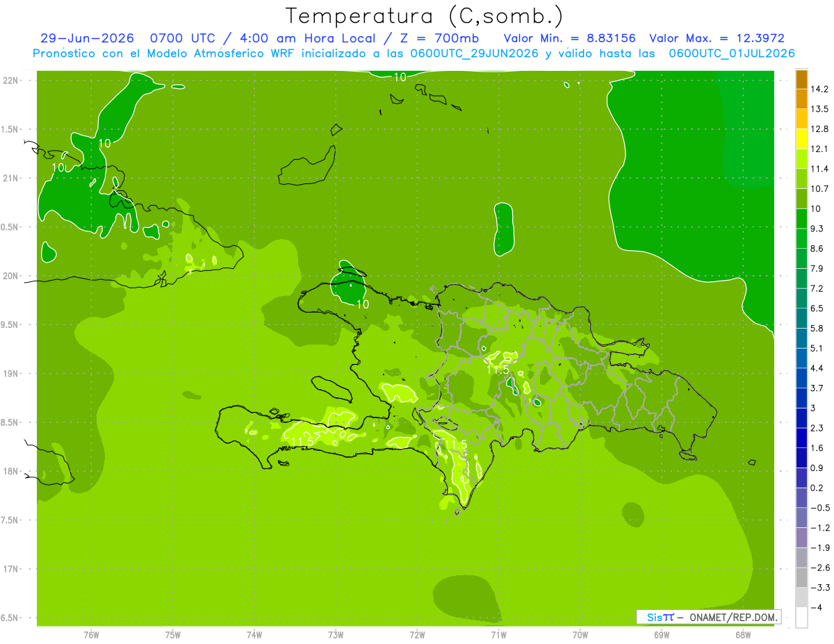834x644 pixels.
Task: Click the '21N' latitude label
Action: (12, 179)
